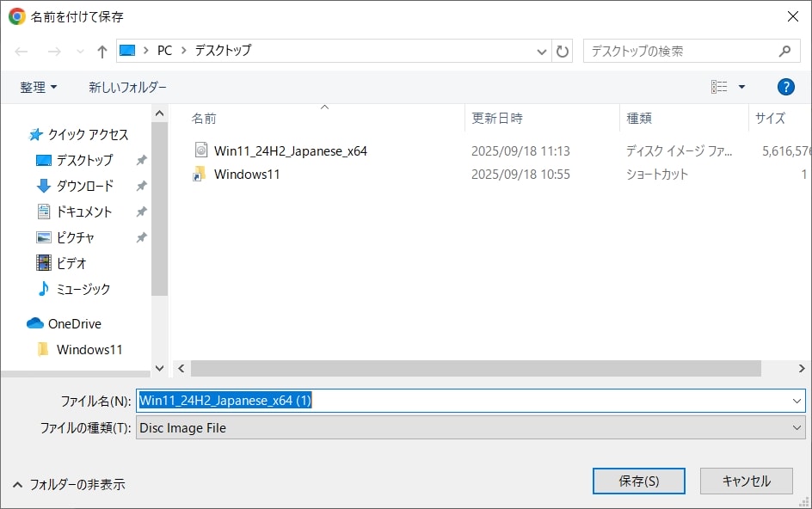Screen dimensions: 812x509
Task: Sort by 名前 column header
Action: pyautogui.click(x=204, y=119)
